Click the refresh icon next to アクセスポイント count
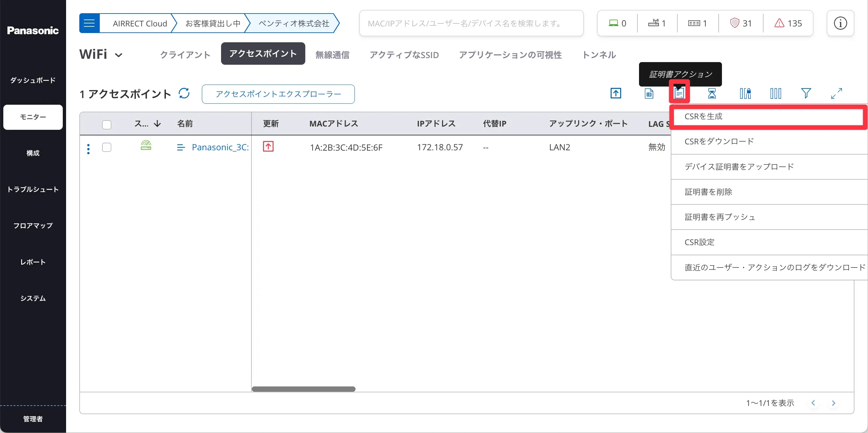 click(184, 93)
